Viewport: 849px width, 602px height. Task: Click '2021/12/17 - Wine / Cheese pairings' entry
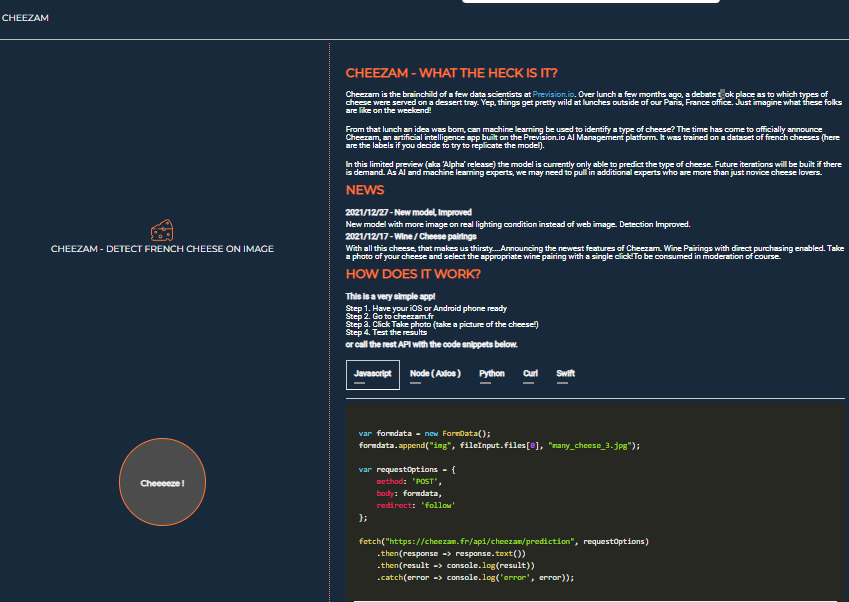coord(411,237)
